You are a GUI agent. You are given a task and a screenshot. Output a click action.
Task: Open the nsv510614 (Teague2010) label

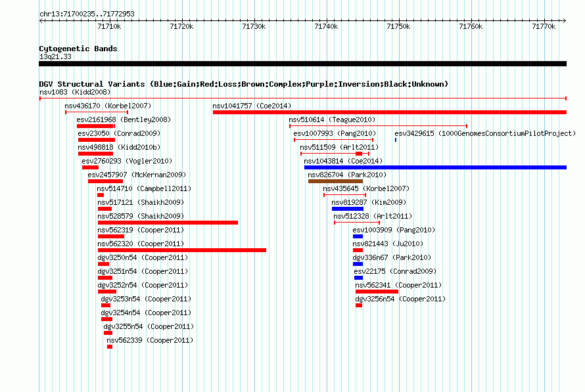coord(332,120)
